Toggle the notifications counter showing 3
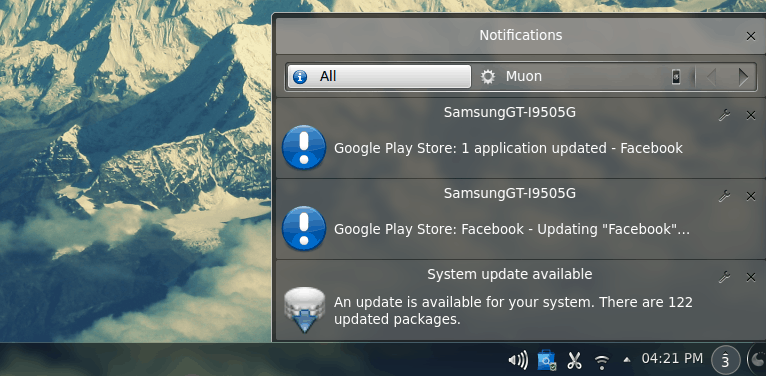 click(x=725, y=360)
